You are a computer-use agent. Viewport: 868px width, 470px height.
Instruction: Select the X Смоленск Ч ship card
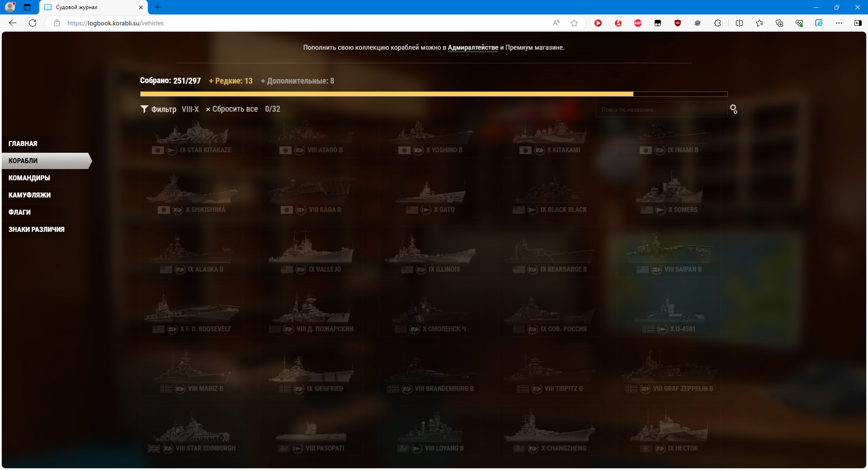[430, 311]
